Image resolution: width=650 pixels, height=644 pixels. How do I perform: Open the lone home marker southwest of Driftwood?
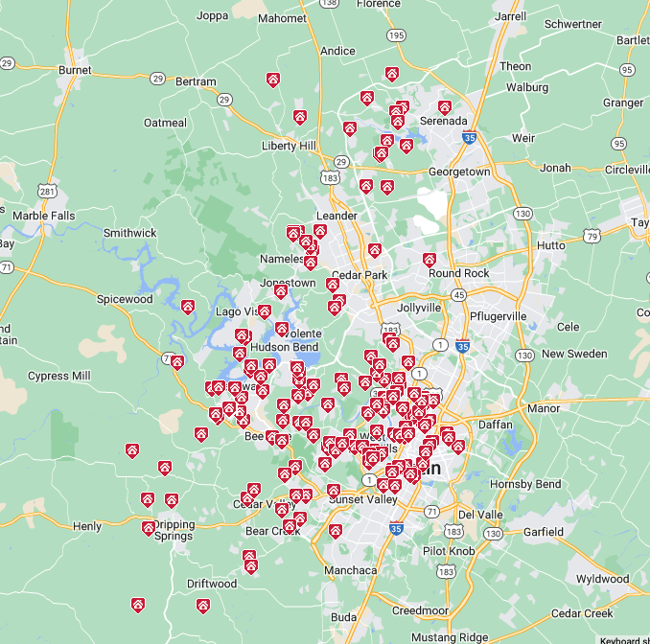(x=139, y=605)
